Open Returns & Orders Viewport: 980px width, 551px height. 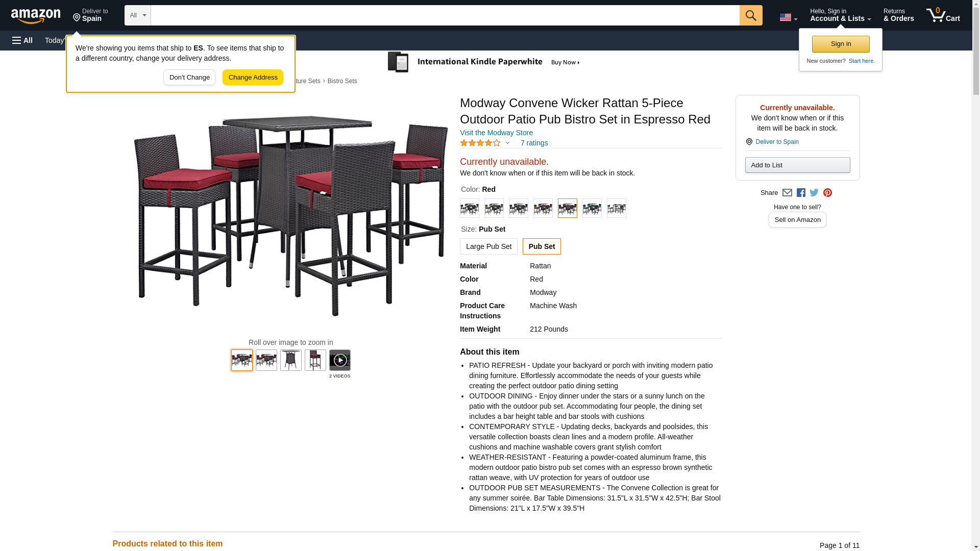click(x=898, y=15)
